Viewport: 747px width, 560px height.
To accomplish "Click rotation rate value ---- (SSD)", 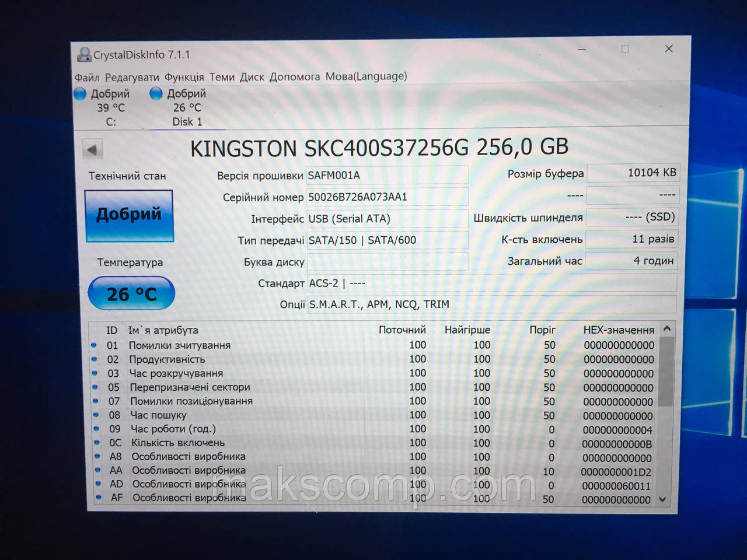I will click(633, 217).
